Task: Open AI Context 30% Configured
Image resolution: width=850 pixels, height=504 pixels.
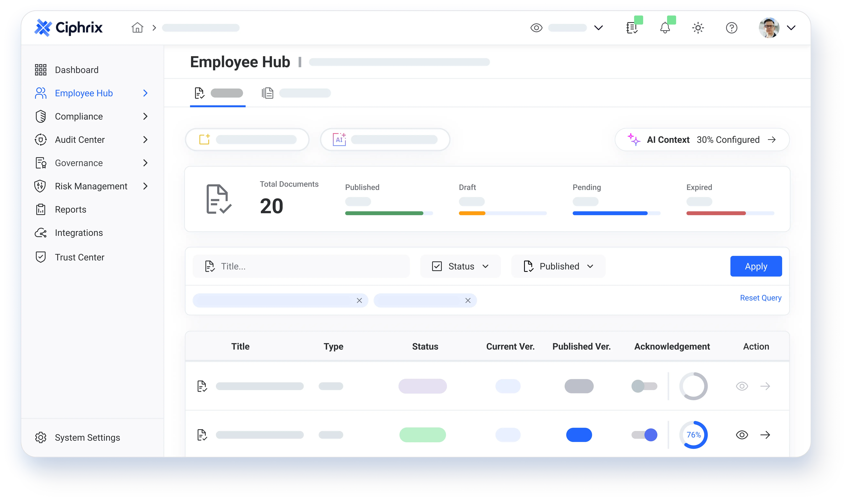Action: [x=702, y=140]
